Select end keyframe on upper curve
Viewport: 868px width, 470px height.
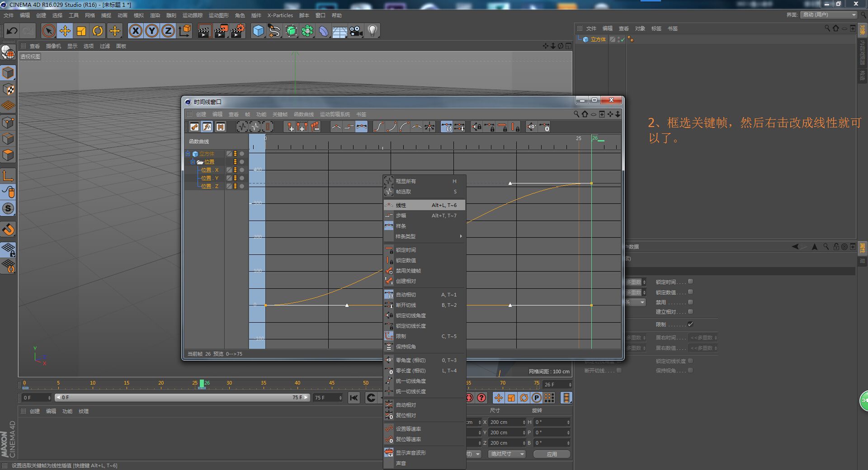pyautogui.click(x=591, y=183)
